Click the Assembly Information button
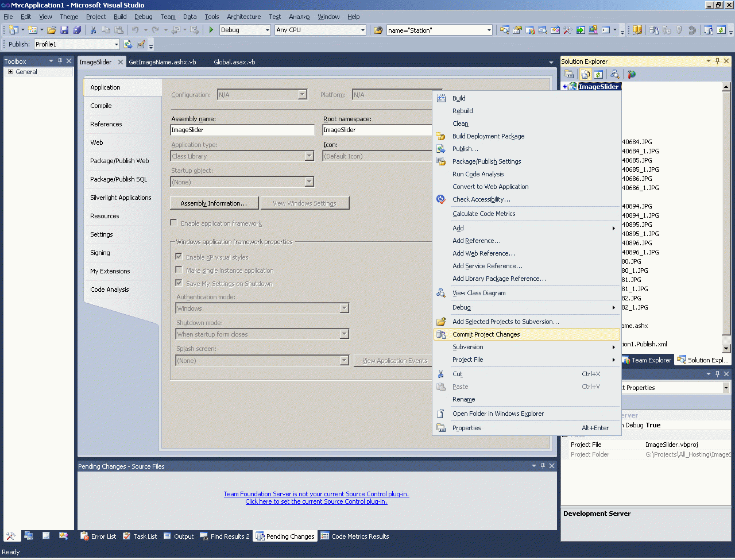Image resolution: width=735 pixels, height=560 pixels. (214, 203)
